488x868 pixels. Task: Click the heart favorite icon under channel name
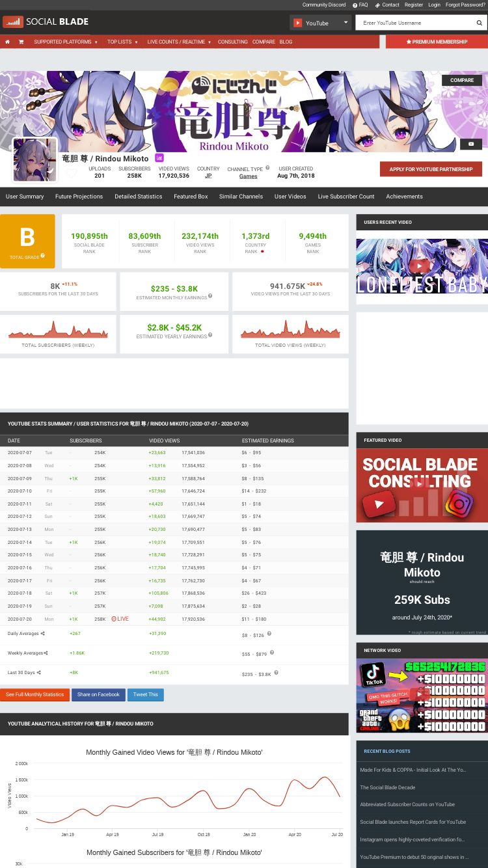point(72,173)
